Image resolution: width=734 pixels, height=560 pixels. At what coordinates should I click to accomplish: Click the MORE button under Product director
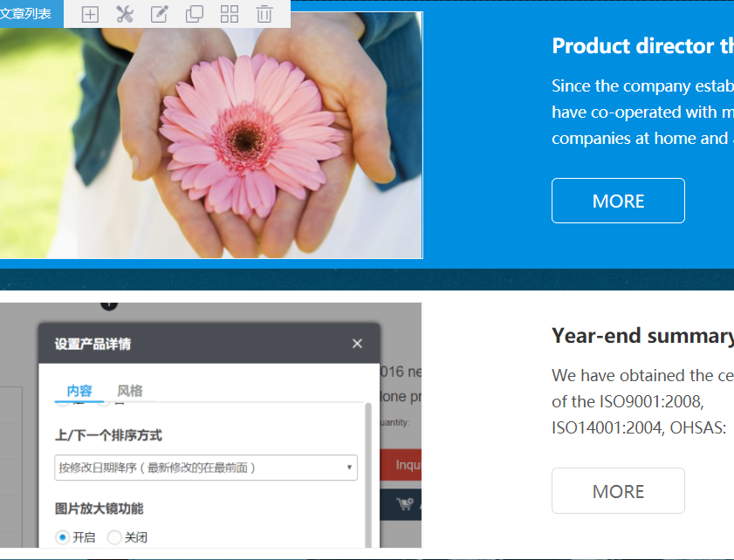tap(618, 201)
